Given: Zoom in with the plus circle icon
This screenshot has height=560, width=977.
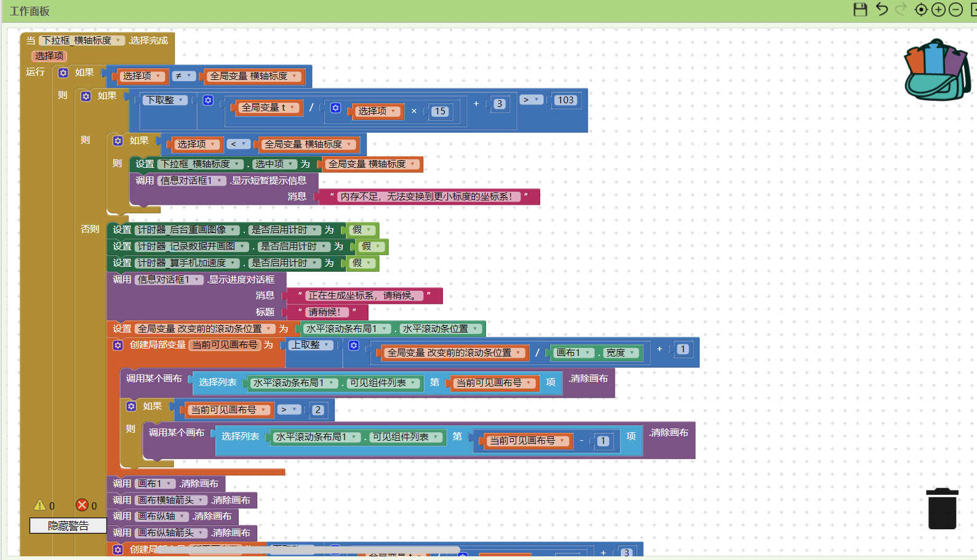Looking at the screenshot, I should pyautogui.click(x=938, y=10).
